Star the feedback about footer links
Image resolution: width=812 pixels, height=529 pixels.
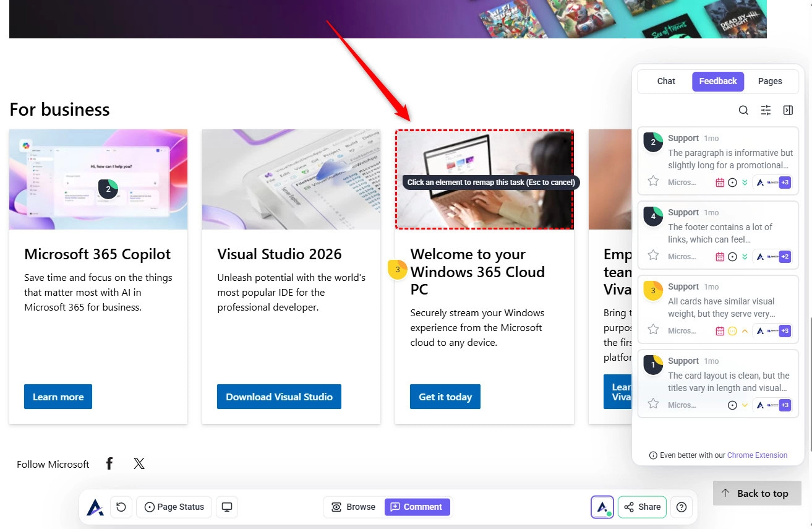coord(653,255)
